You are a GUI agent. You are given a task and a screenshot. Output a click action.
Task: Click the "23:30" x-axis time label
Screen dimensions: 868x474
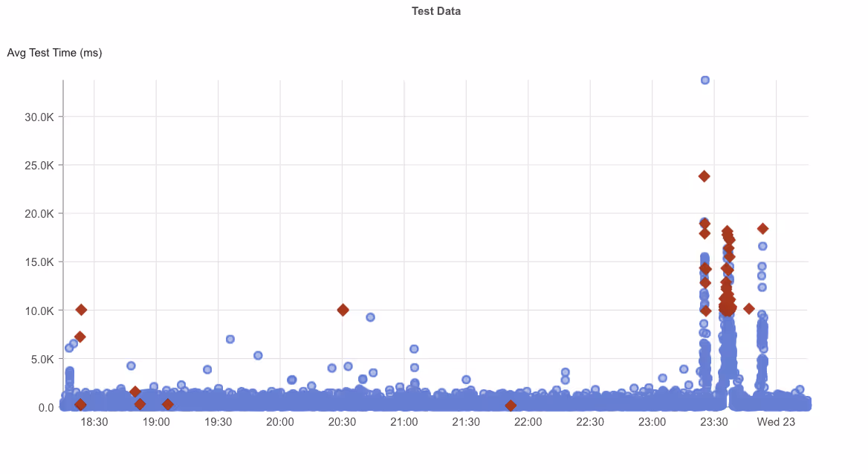click(714, 422)
